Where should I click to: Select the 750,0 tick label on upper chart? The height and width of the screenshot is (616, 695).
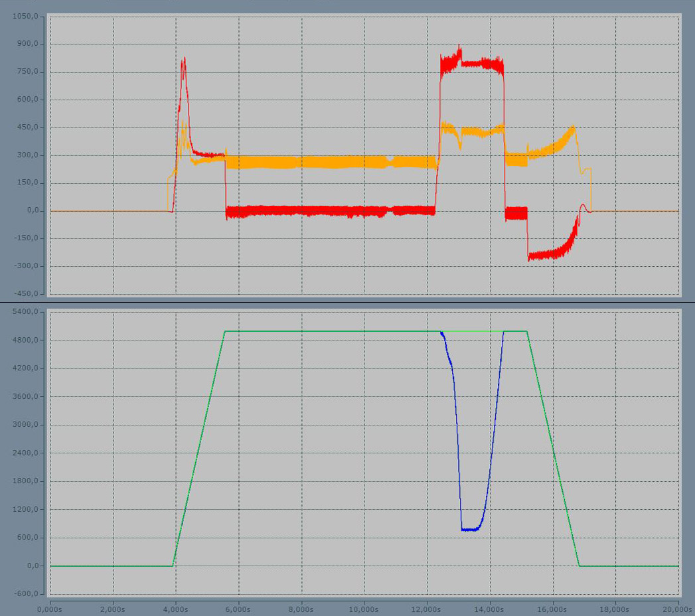pyautogui.click(x=28, y=72)
